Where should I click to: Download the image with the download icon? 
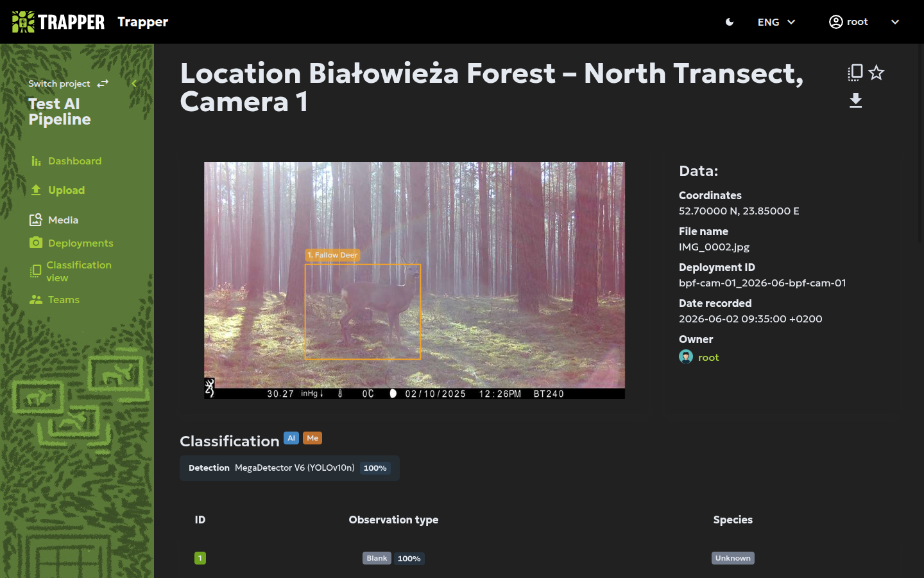click(x=855, y=101)
